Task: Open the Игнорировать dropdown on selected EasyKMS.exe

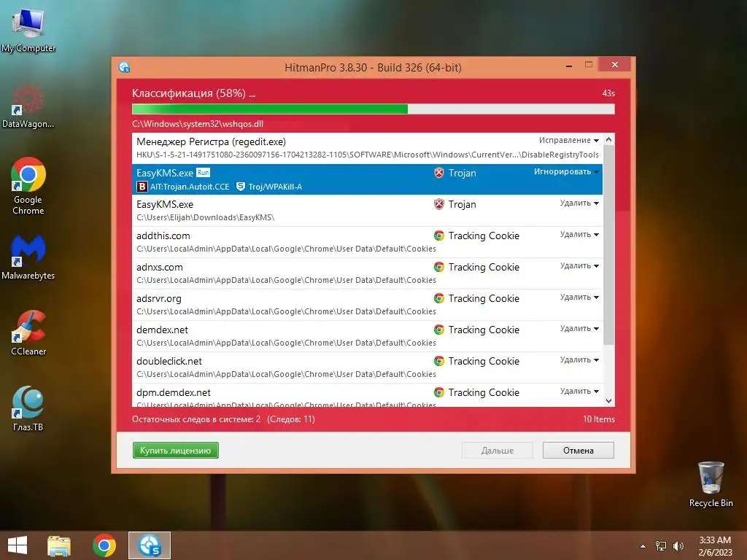Action: click(566, 171)
